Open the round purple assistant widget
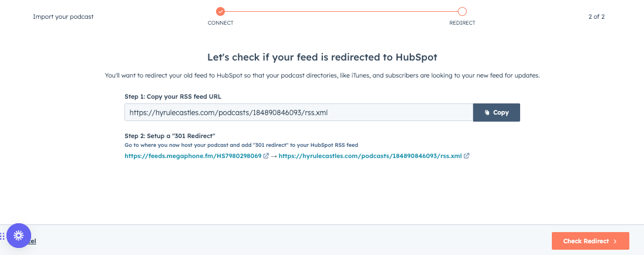Screen dimensions: 644x255 click(x=18, y=236)
